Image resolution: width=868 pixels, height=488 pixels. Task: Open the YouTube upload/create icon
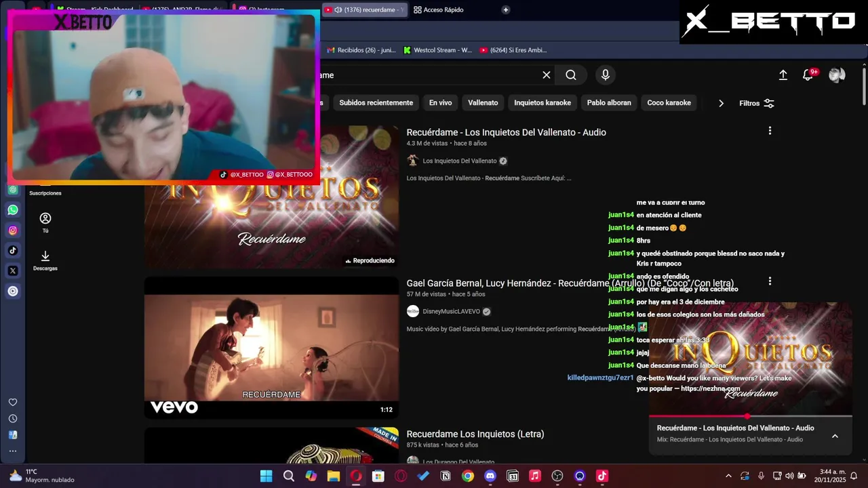(x=783, y=75)
